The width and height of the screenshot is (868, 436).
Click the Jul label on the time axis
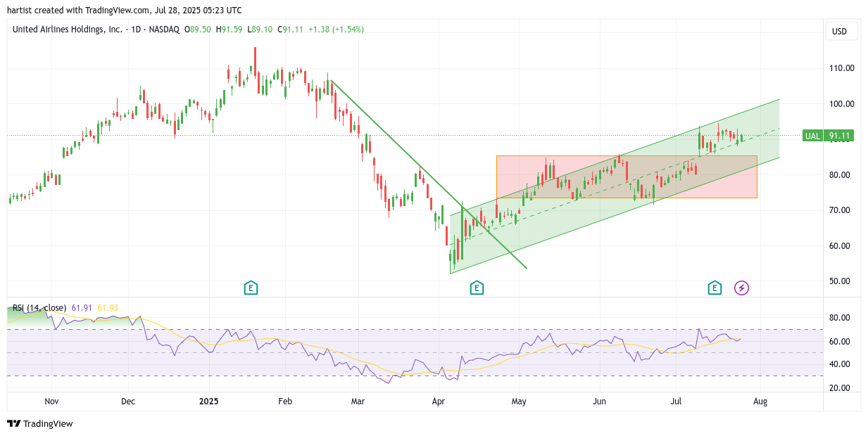pyautogui.click(x=676, y=402)
